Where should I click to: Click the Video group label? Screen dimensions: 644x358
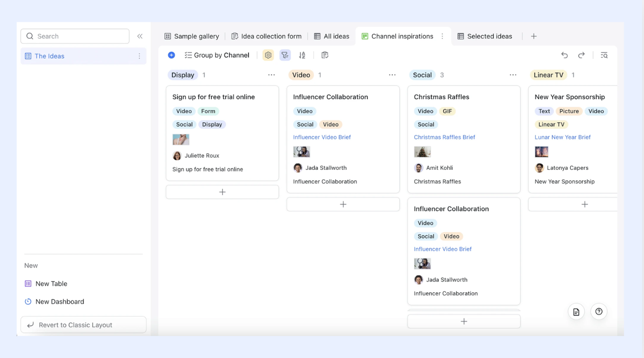301,75
